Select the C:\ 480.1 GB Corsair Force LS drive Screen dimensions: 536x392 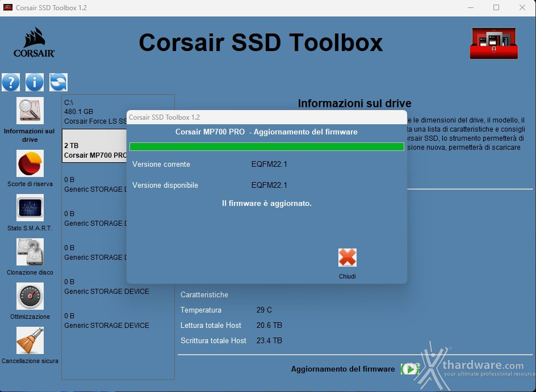click(94, 112)
